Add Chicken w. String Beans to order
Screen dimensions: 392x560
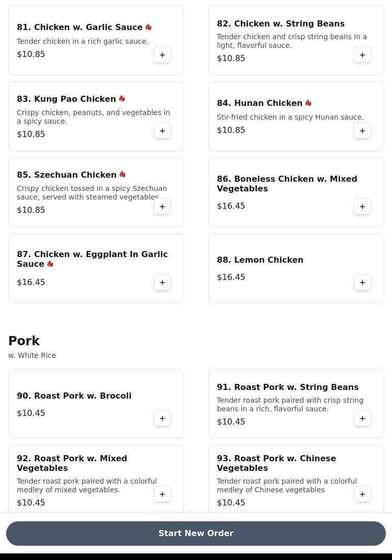(x=362, y=55)
